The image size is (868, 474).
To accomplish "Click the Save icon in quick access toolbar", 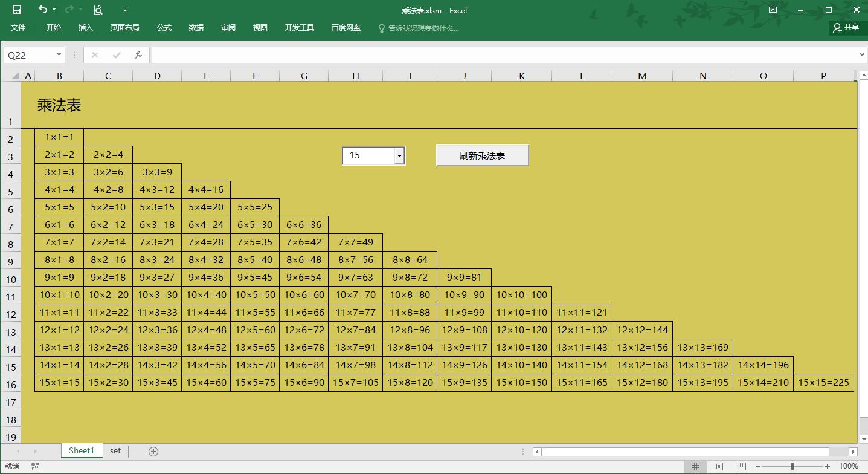I will pos(16,10).
